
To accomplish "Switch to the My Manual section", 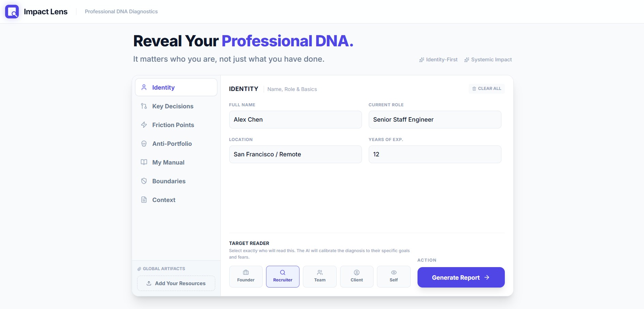I will (x=168, y=163).
